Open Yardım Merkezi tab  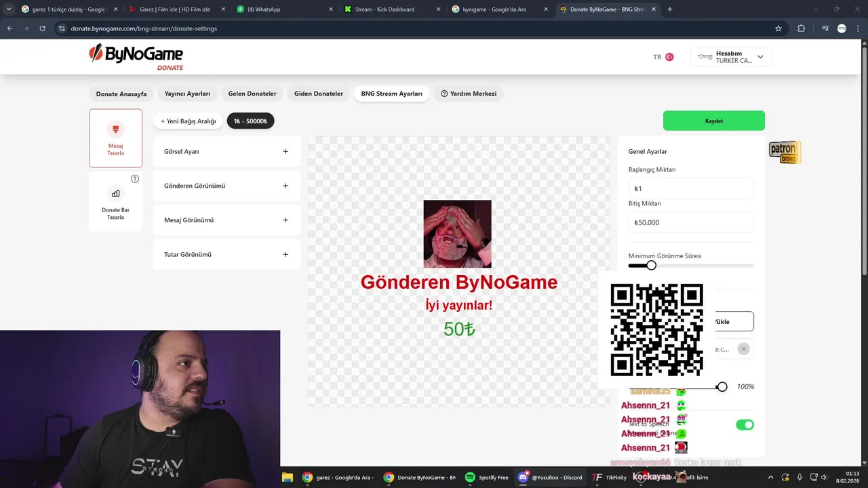pos(469,94)
